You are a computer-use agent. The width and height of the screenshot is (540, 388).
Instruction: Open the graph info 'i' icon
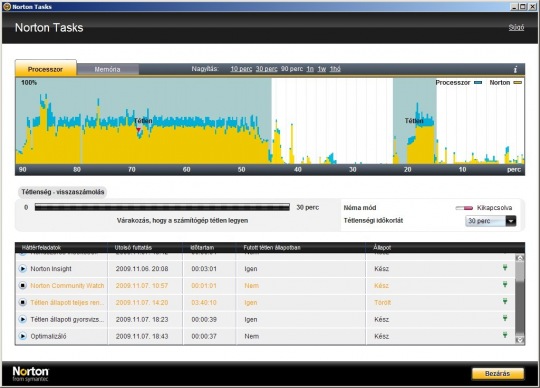click(x=515, y=69)
